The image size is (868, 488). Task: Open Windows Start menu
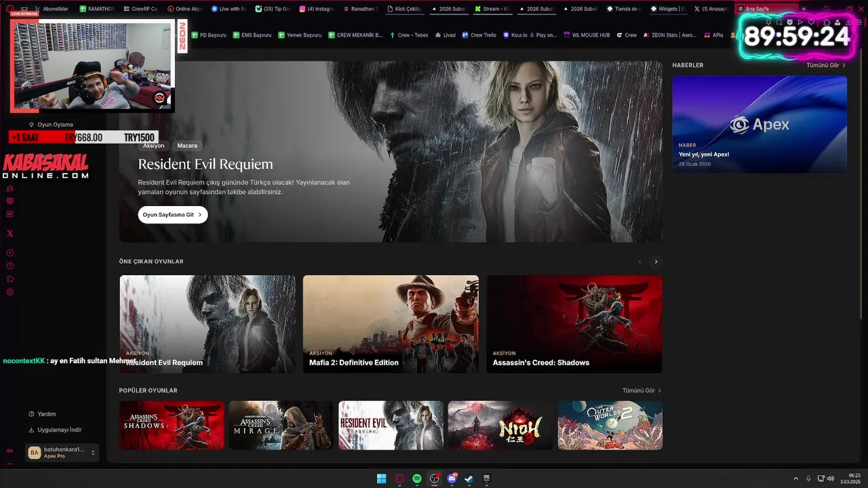point(382,479)
